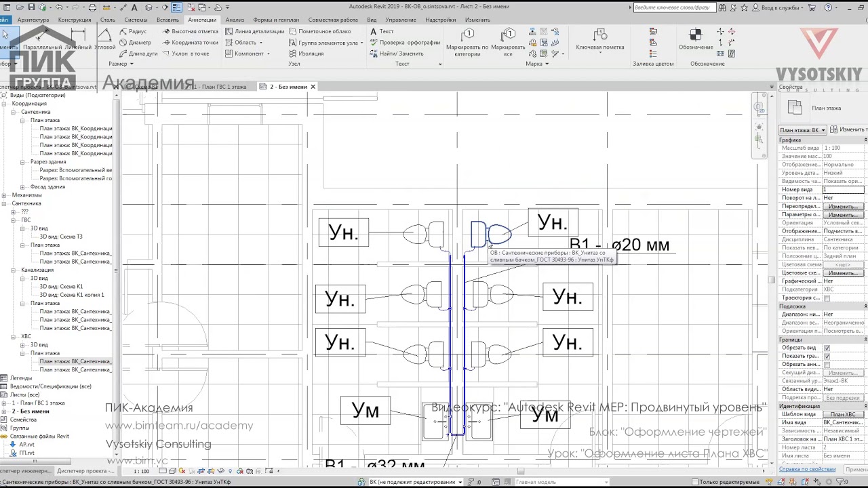Open 'Управление' ribbon tab
Screen dimensions: 868x488
point(401,20)
